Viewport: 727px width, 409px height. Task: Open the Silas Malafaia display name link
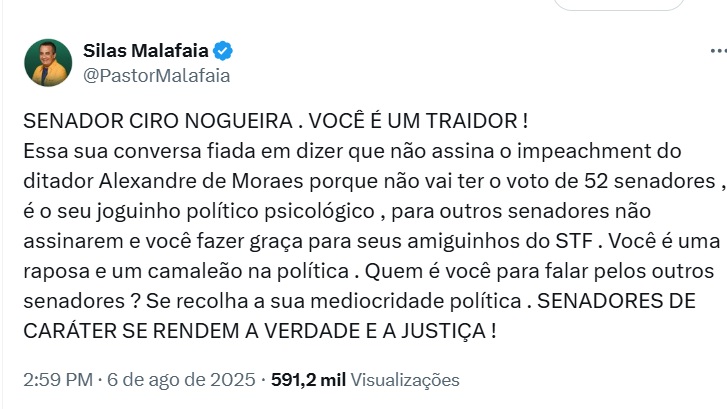coord(146,51)
